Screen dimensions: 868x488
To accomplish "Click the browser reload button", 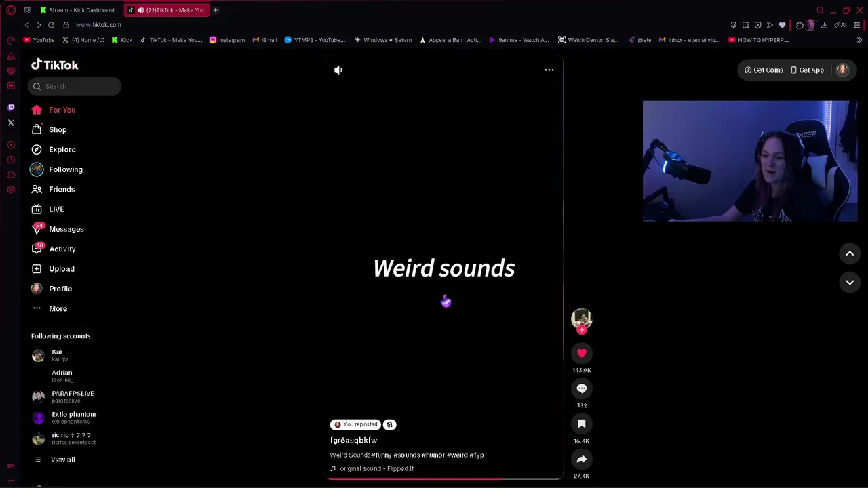I will click(x=51, y=25).
